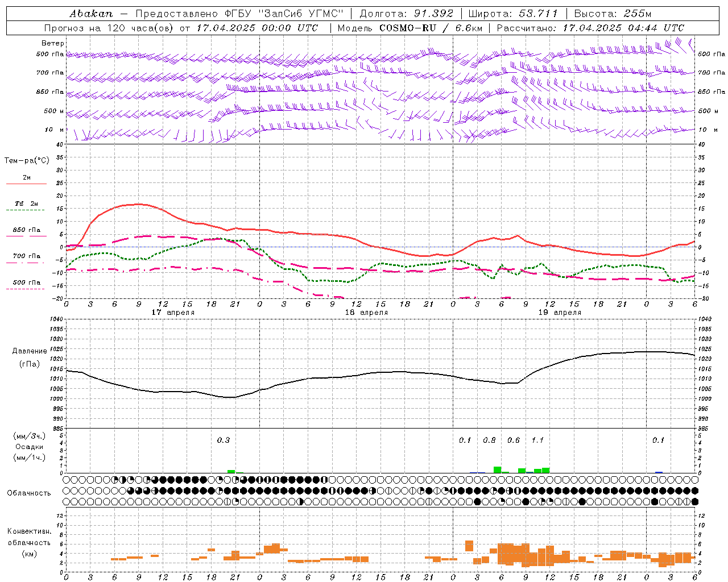728x582 pixels.
Task: Click the red '2м' legend line sample
Action: [26, 184]
